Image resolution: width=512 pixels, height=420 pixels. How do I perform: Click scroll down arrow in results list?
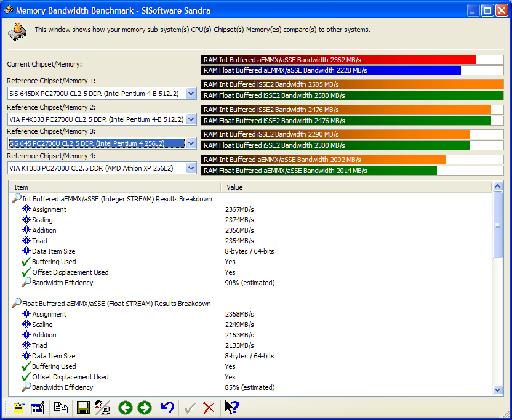pos(497,390)
